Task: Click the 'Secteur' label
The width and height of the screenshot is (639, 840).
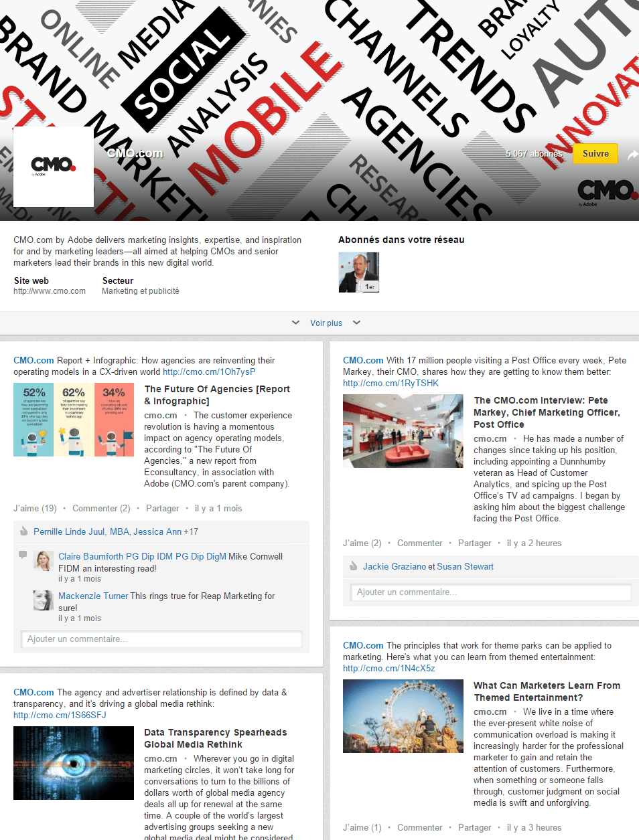Action: (x=118, y=281)
